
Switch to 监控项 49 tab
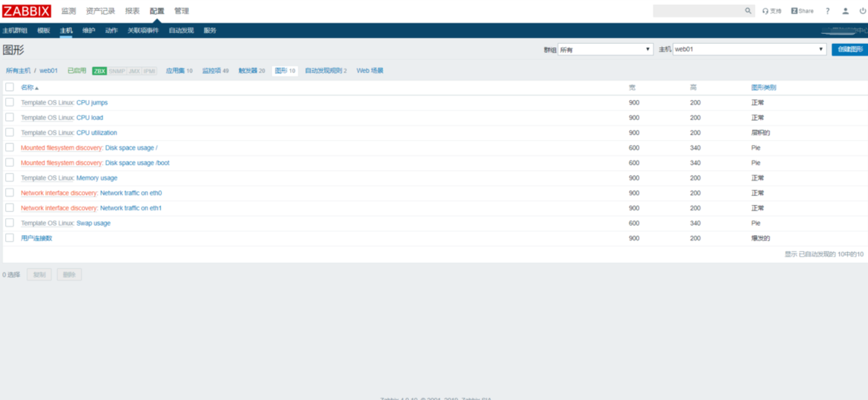pos(215,71)
